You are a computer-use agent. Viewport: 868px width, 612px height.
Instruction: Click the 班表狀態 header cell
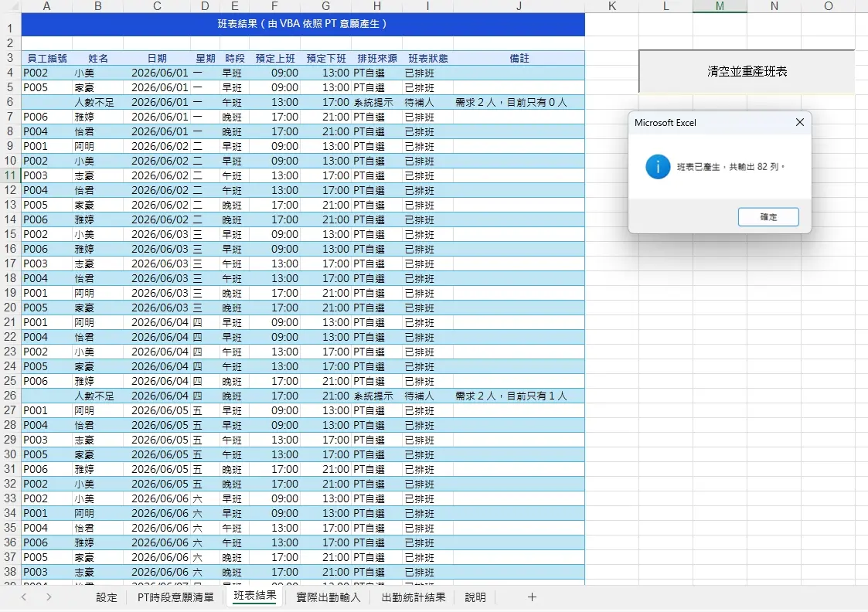coord(428,58)
